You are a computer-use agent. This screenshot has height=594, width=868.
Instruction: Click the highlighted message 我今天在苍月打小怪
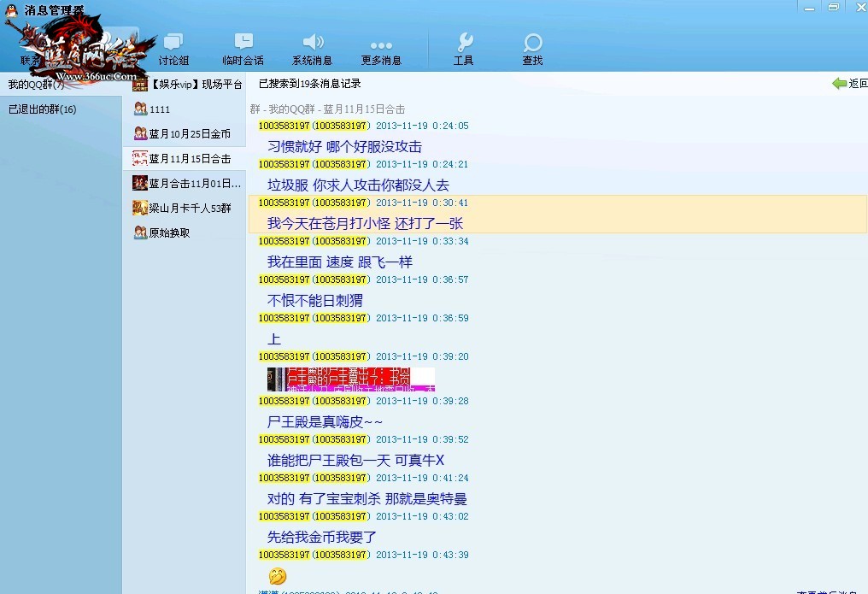click(x=365, y=223)
